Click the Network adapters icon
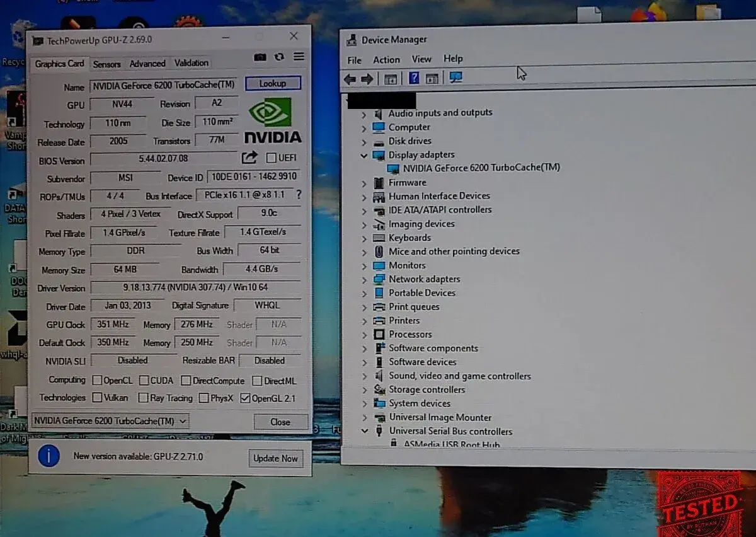Image resolution: width=756 pixels, height=537 pixels. point(379,279)
